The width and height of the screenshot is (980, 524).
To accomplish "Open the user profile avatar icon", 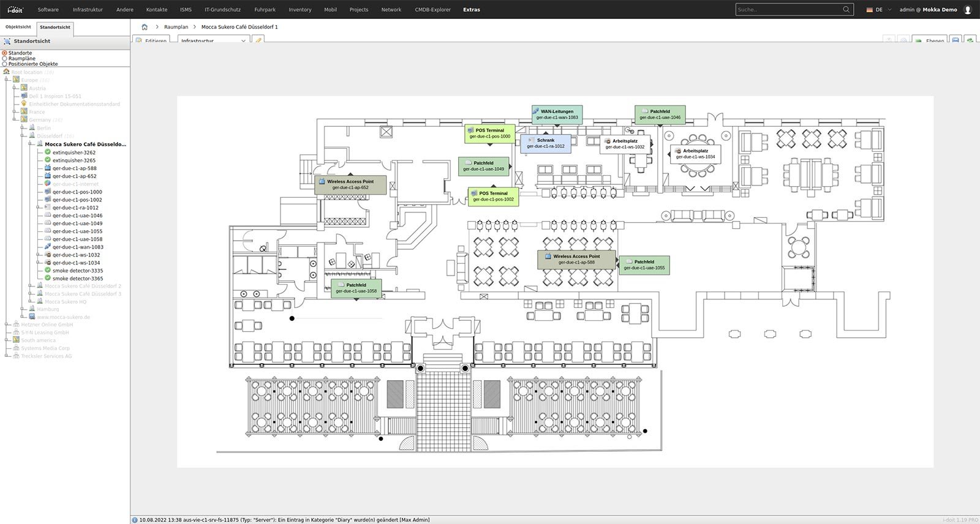I will [968, 10].
